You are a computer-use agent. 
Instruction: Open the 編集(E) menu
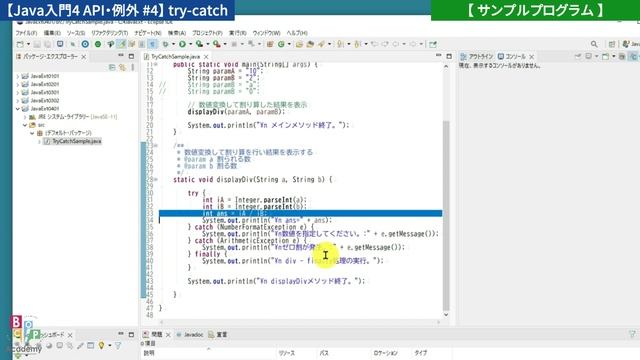pyautogui.click(x=52, y=33)
